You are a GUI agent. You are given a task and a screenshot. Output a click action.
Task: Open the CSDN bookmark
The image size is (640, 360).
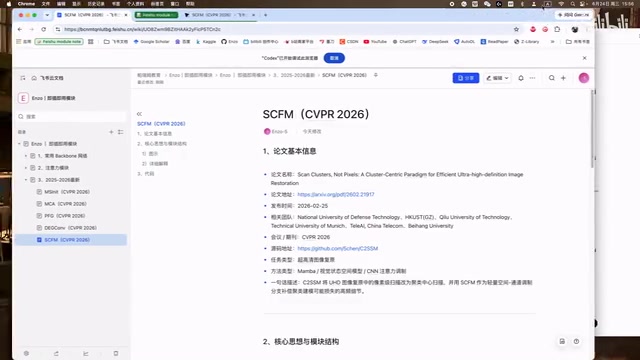pos(349,42)
